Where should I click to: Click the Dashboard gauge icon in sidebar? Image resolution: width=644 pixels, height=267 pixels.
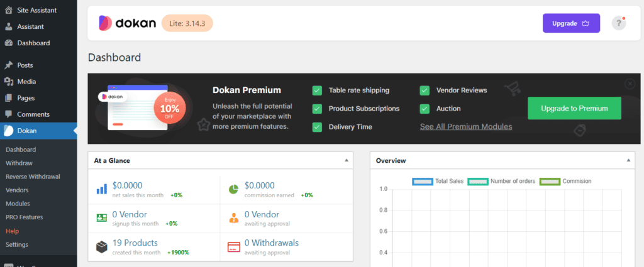coord(8,43)
